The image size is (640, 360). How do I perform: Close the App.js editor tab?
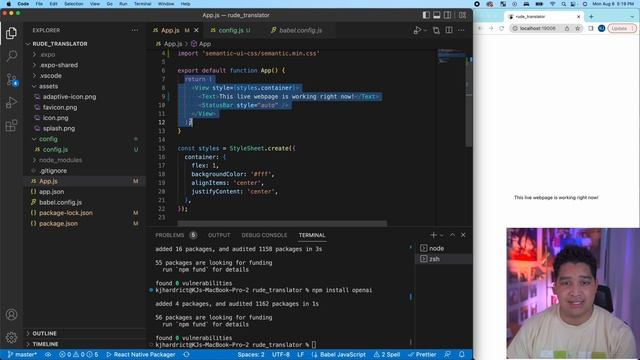(x=196, y=30)
